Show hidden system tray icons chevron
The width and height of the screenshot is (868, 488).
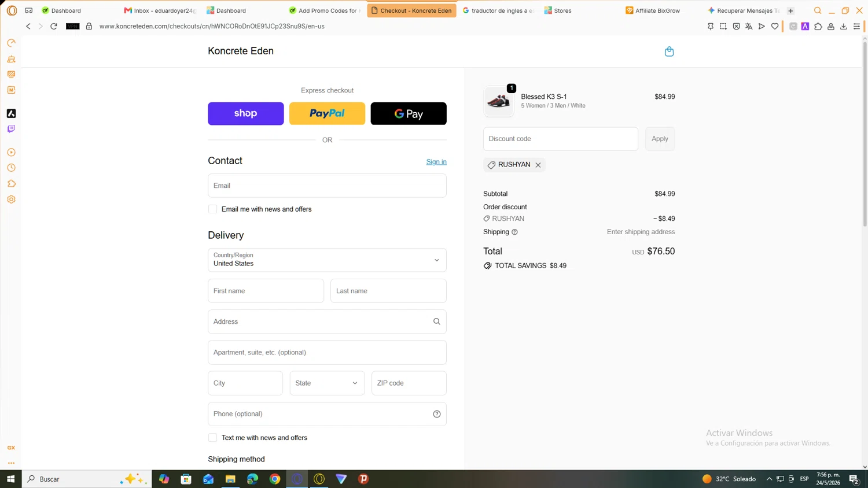(769, 479)
